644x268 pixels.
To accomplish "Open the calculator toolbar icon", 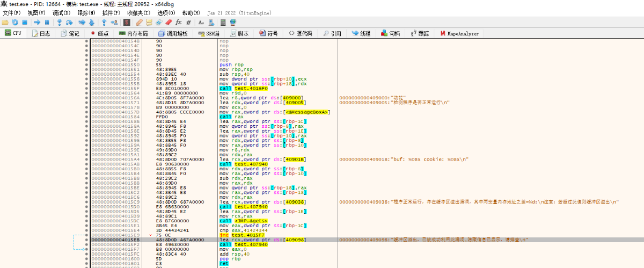I will tap(222, 23).
